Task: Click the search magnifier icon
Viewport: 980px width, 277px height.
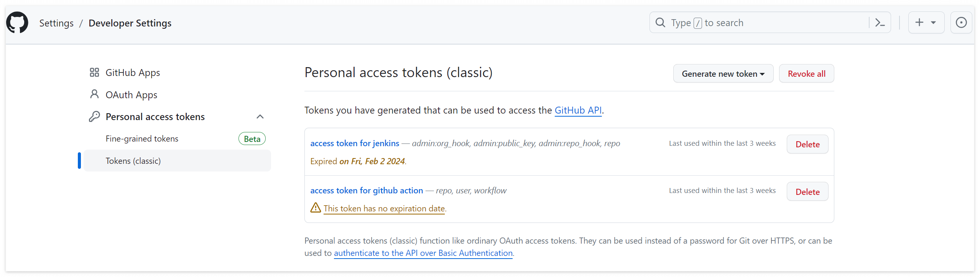Action: pos(660,23)
